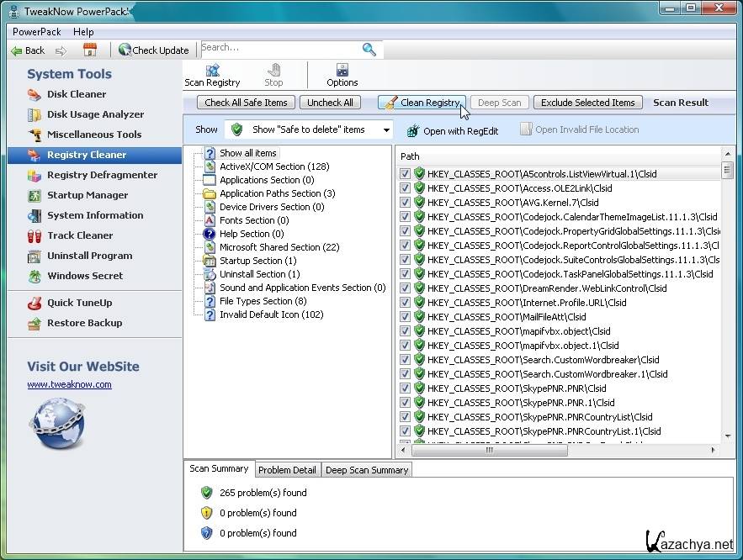The width and height of the screenshot is (743, 560).
Task: Click the search magnifier icon
Action: [x=369, y=49]
